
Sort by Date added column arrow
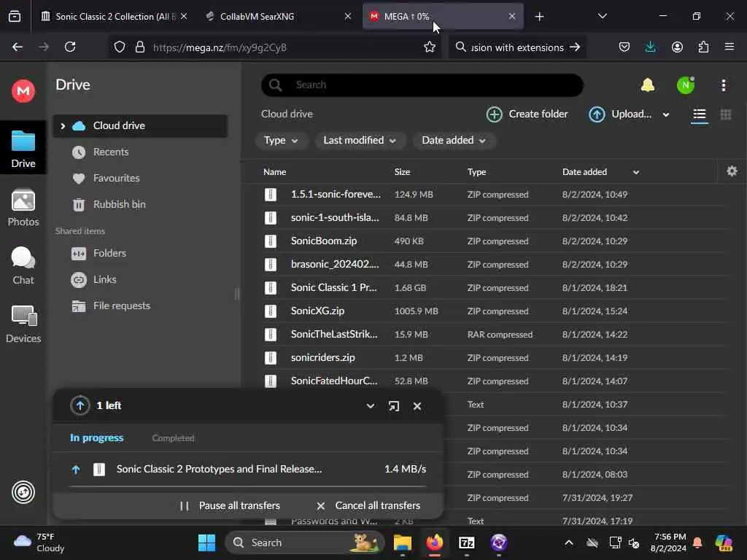pyautogui.click(x=636, y=172)
